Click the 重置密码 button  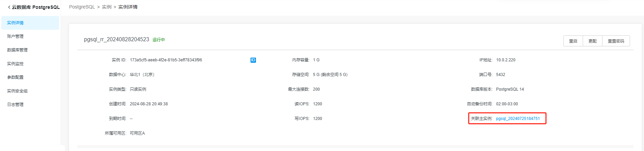pos(616,41)
